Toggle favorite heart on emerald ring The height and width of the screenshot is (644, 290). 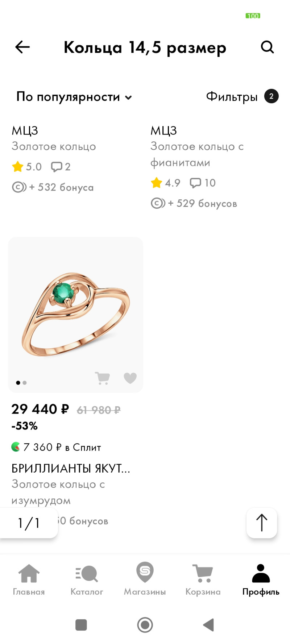point(130,378)
